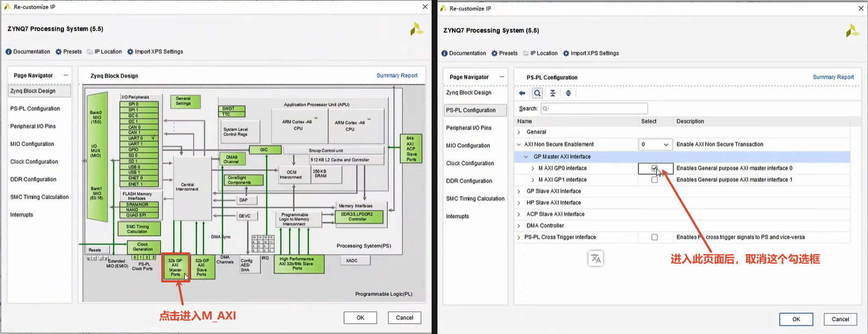
Task: Click Import XPS Settings in the right window
Action: coord(591,53)
